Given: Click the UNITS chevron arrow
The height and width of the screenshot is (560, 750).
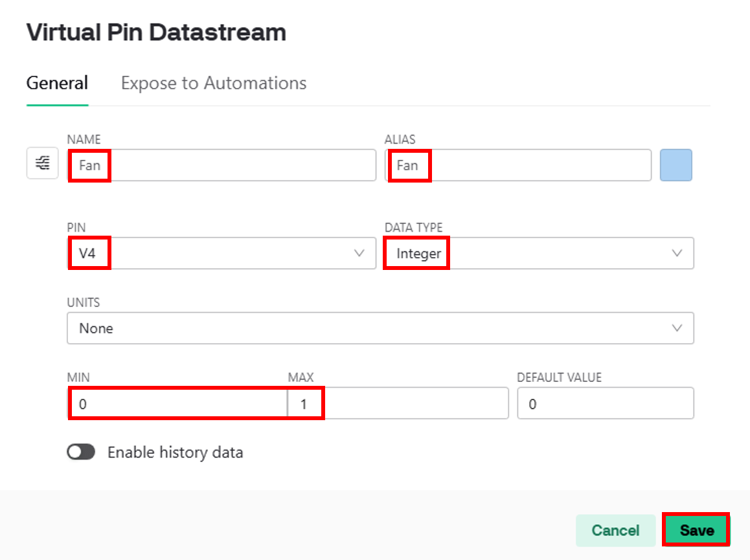Looking at the screenshot, I should (677, 328).
